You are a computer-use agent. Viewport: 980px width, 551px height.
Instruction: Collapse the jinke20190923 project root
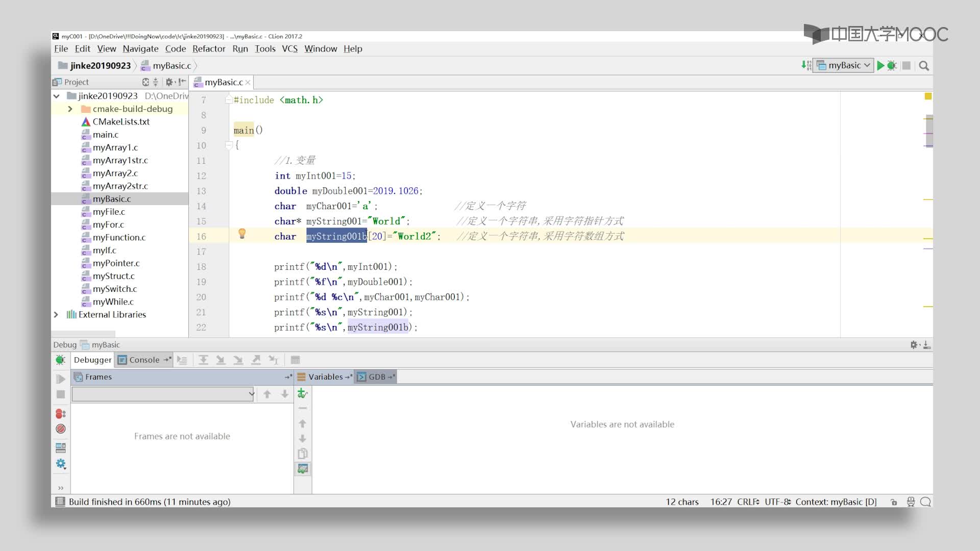point(57,96)
